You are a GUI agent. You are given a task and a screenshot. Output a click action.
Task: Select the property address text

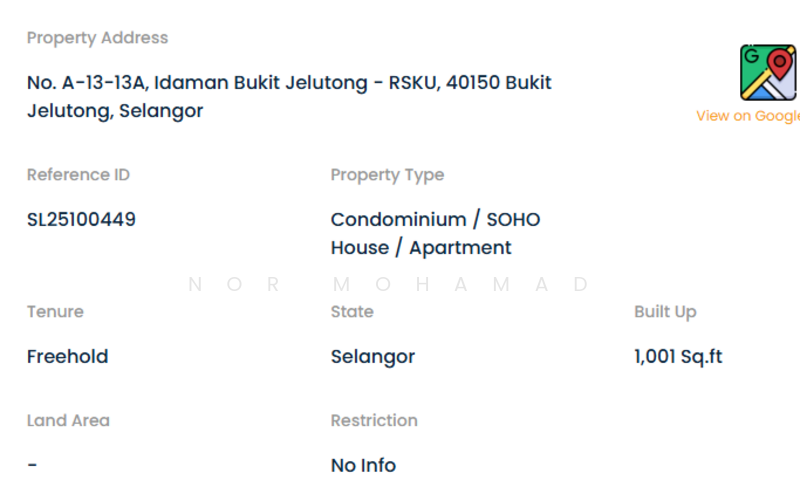coord(289,96)
